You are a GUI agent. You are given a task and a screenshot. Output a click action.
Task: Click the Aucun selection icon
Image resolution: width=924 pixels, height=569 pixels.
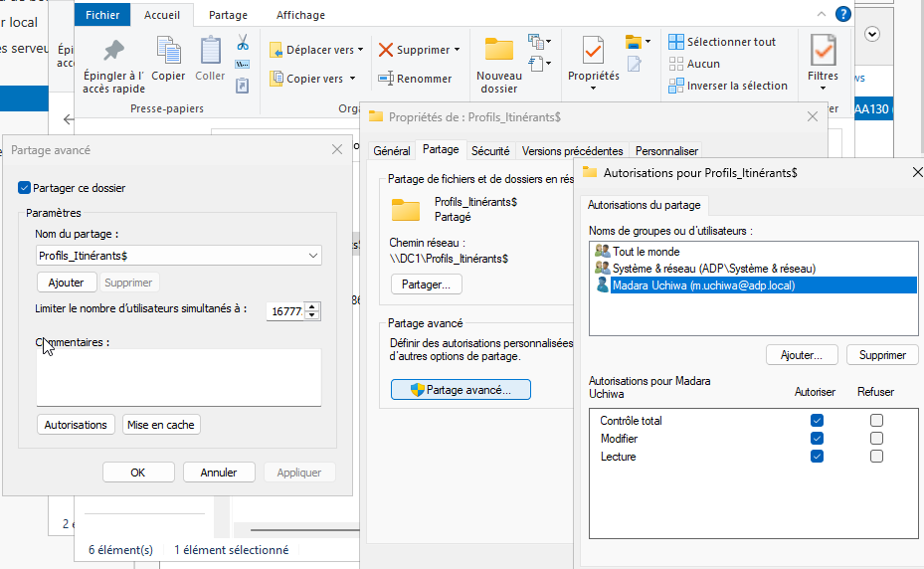(x=676, y=64)
